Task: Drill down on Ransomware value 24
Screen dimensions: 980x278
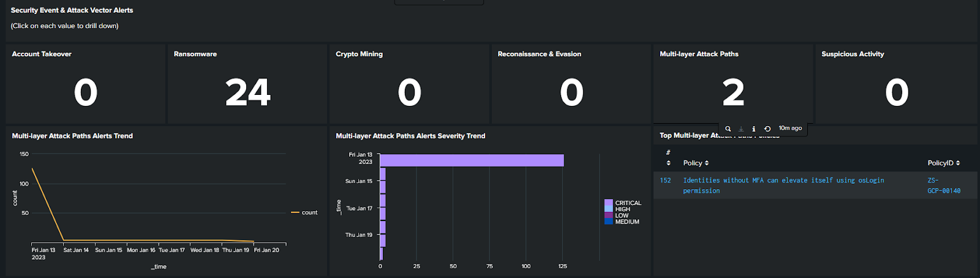Action: point(247,92)
